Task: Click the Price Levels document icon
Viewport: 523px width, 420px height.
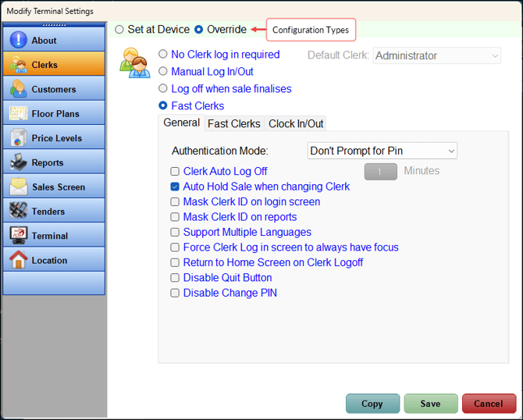Action: pos(19,137)
